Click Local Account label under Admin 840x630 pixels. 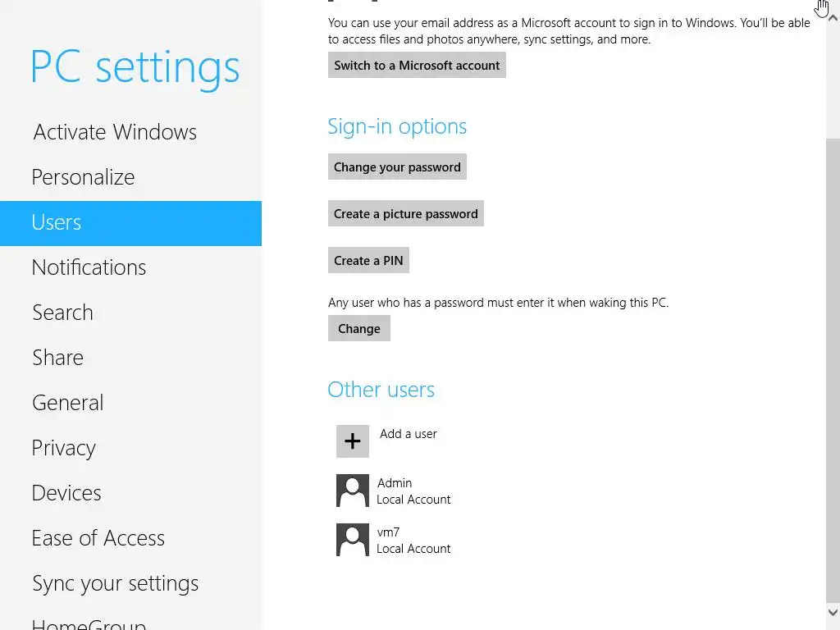tap(413, 500)
